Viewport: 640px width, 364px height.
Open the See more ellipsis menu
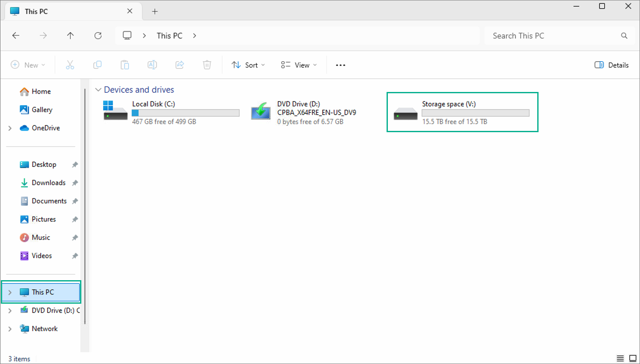tap(340, 65)
